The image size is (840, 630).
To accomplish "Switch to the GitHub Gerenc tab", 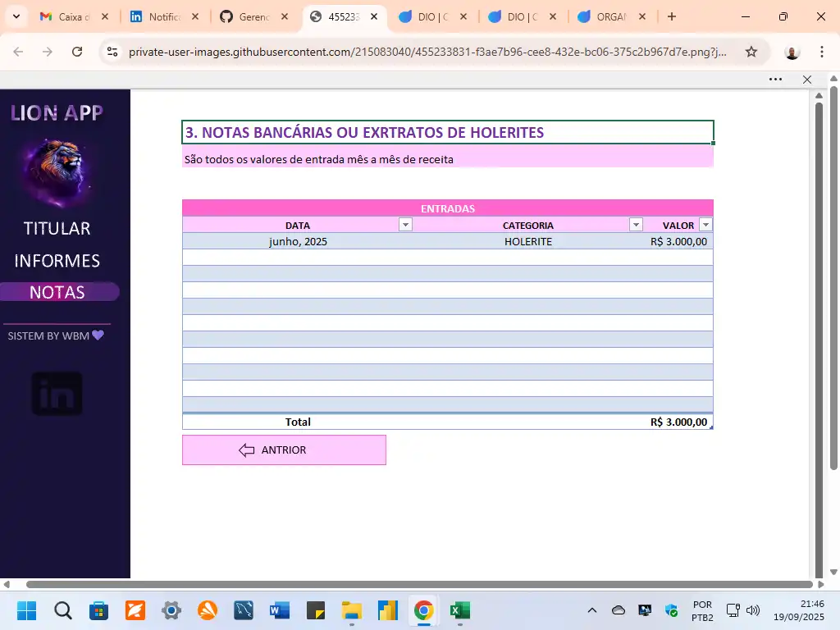I will pos(253,16).
